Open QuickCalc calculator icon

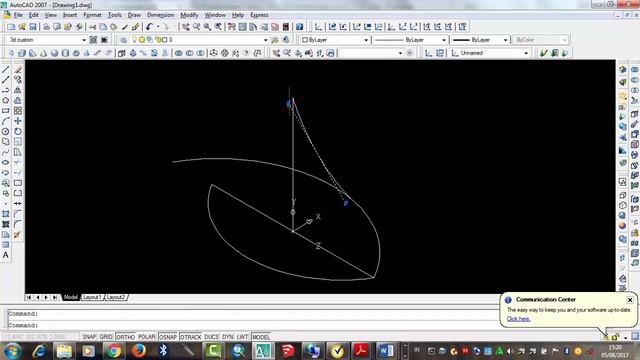click(286, 27)
